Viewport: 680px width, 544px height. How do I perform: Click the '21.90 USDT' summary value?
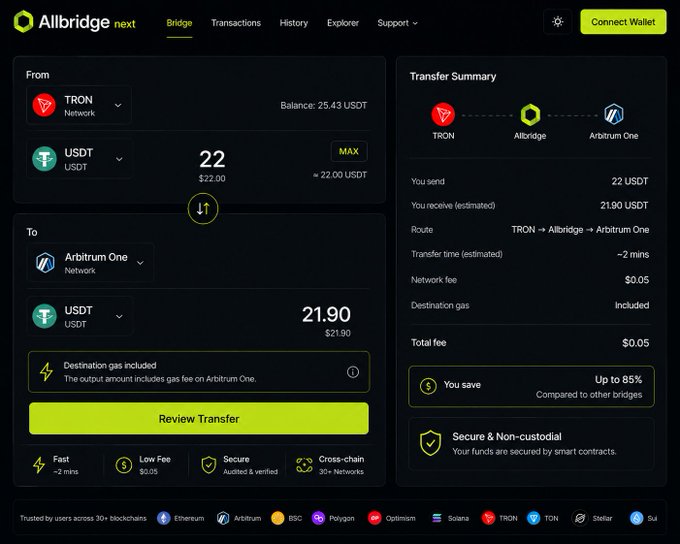624,205
